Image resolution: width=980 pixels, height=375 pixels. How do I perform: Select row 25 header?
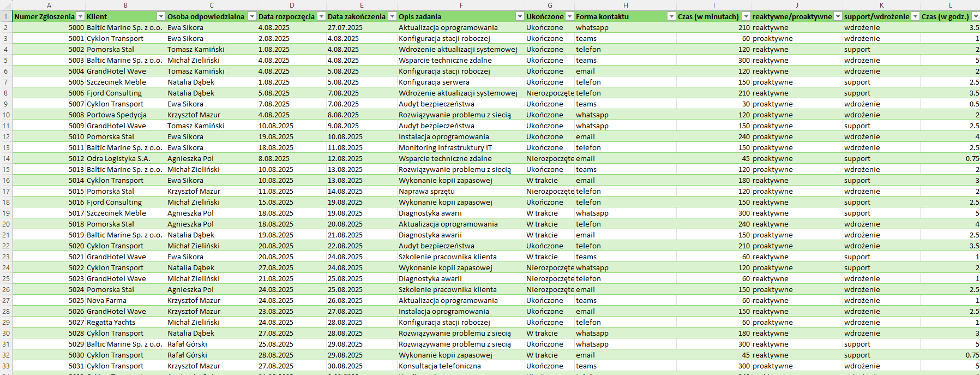6,278
